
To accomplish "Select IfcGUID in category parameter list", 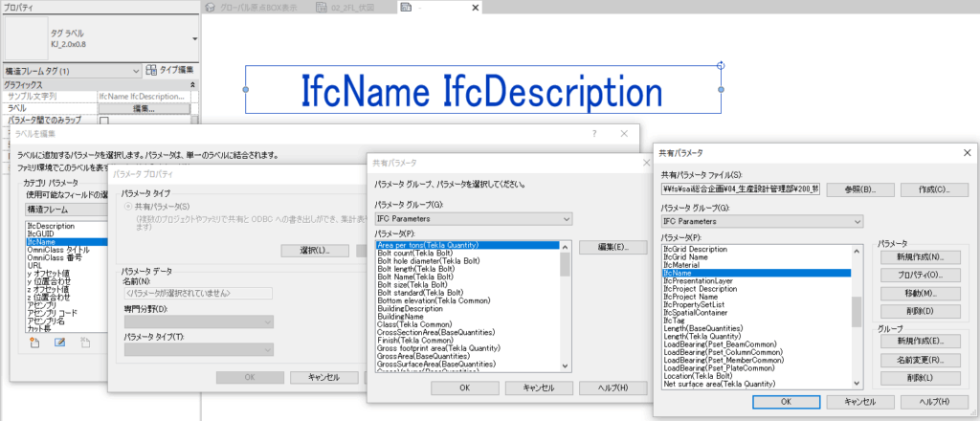I will (40, 233).
